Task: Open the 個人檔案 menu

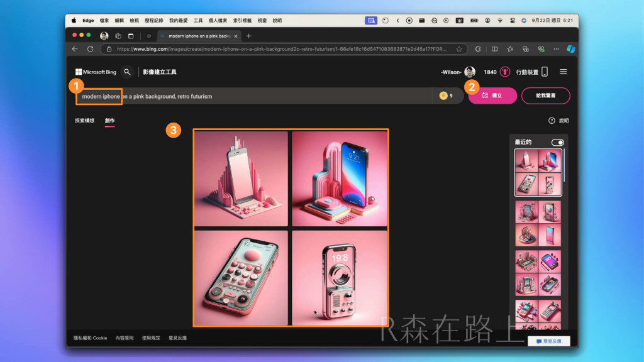Action: (x=218, y=20)
